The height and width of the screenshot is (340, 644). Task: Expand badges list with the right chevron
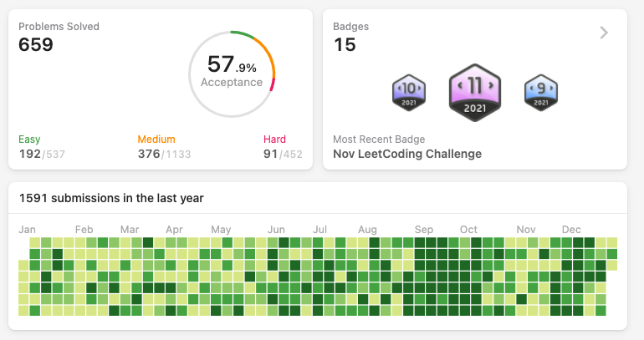pos(604,33)
